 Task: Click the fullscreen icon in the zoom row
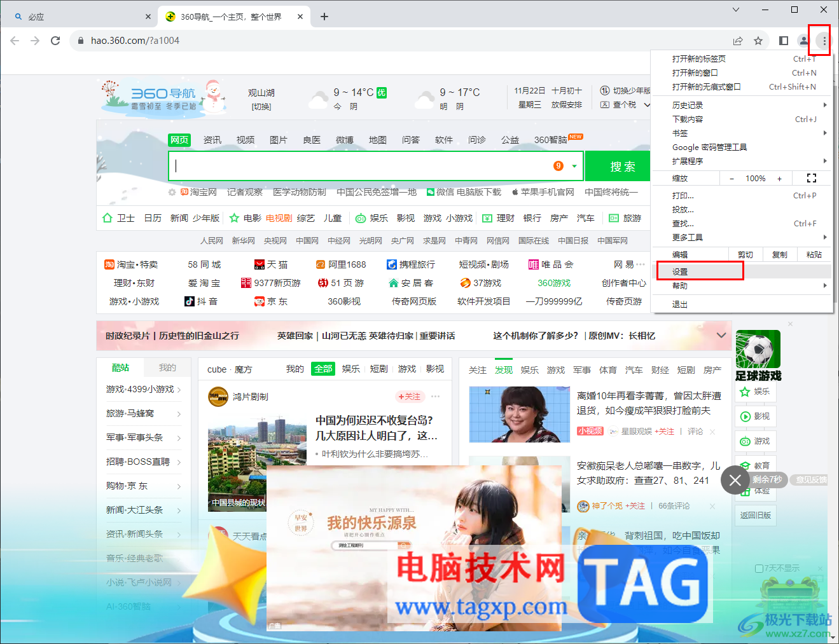[x=812, y=179]
